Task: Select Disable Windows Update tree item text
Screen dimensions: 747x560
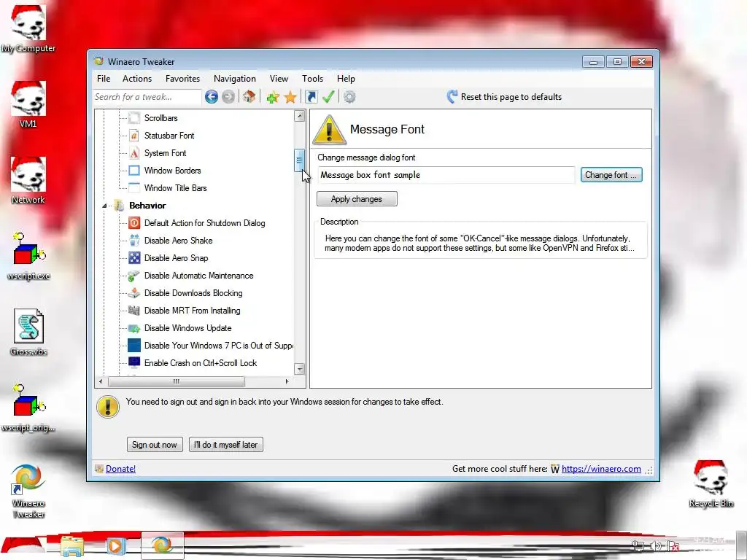Action: [187, 328]
